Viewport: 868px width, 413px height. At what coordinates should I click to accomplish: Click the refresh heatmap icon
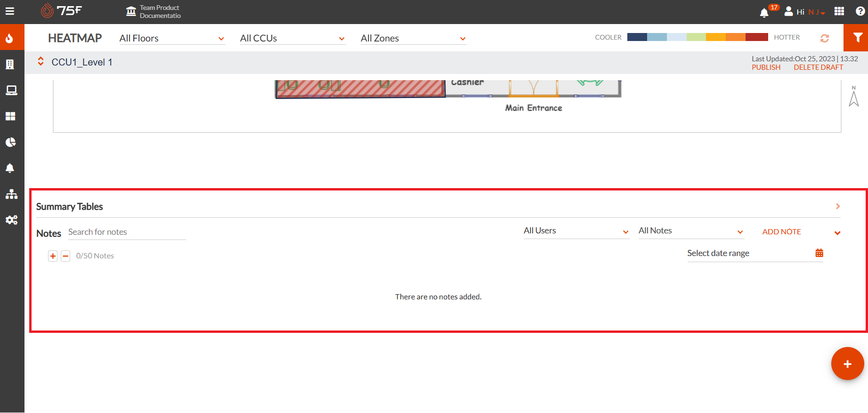point(825,38)
